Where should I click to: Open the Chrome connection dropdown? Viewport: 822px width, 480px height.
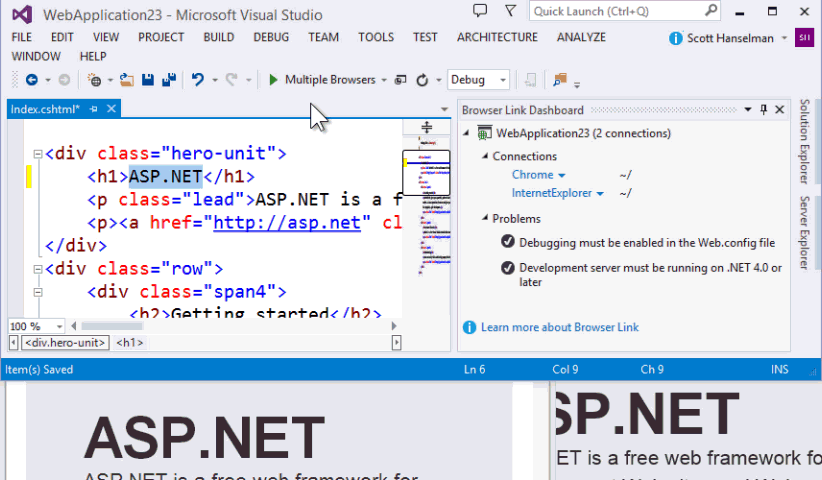561,176
